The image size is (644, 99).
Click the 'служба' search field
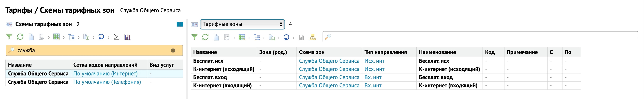[94, 50]
